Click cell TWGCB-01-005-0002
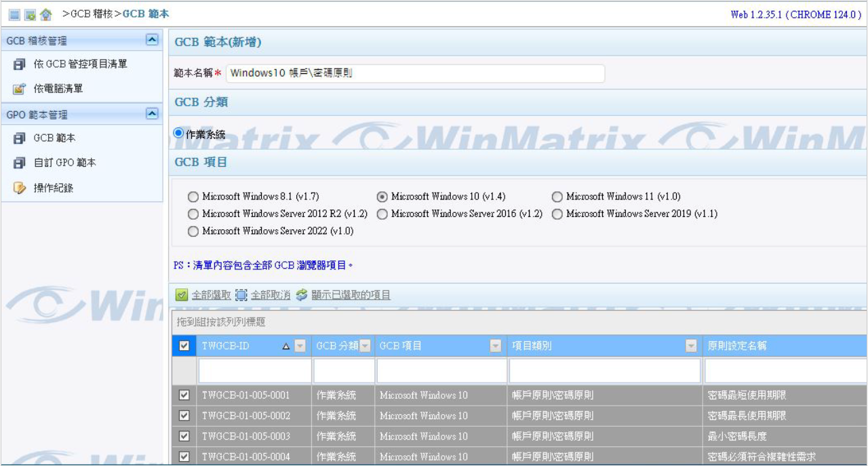868x466 pixels. coord(245,416)
